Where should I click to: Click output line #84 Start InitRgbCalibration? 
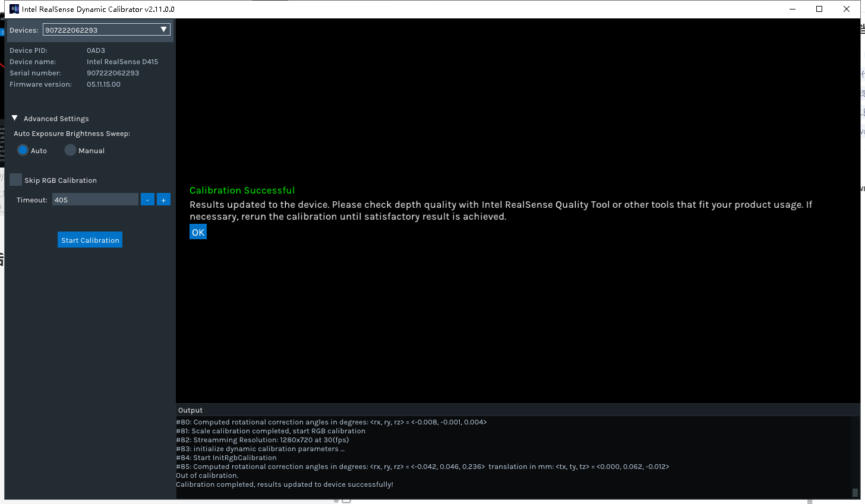[x=226, y=458]
